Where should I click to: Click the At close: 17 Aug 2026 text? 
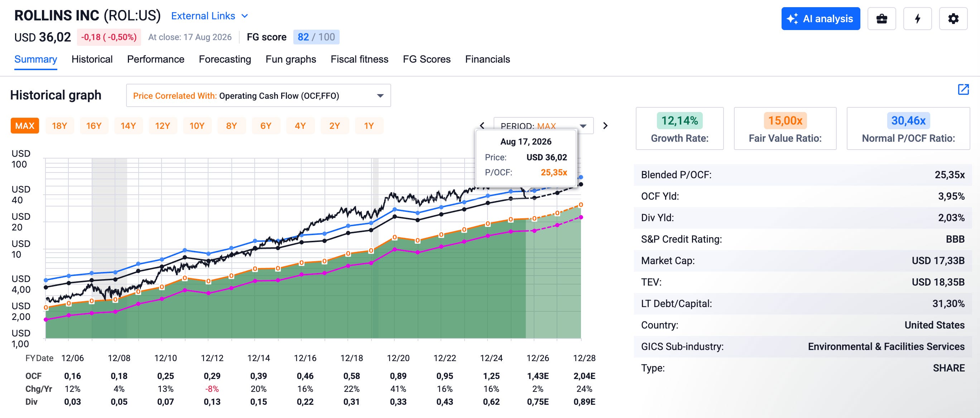coord(190,37)
